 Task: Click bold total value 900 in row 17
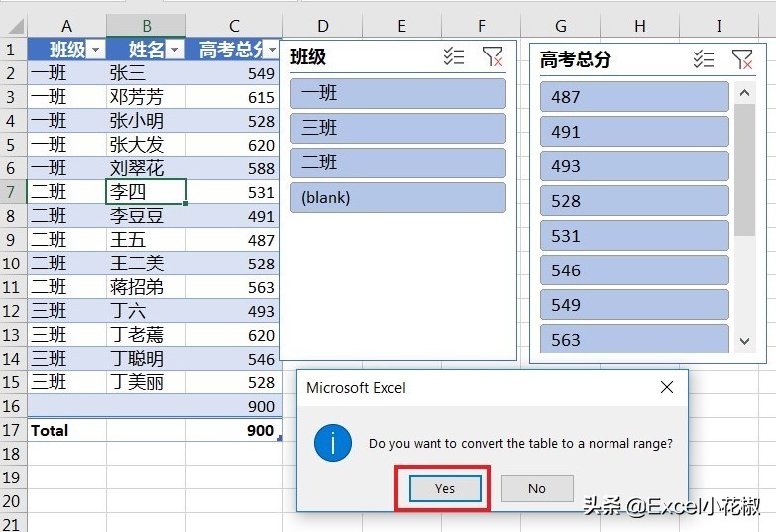pyautogui.click(x=234, y=430)
